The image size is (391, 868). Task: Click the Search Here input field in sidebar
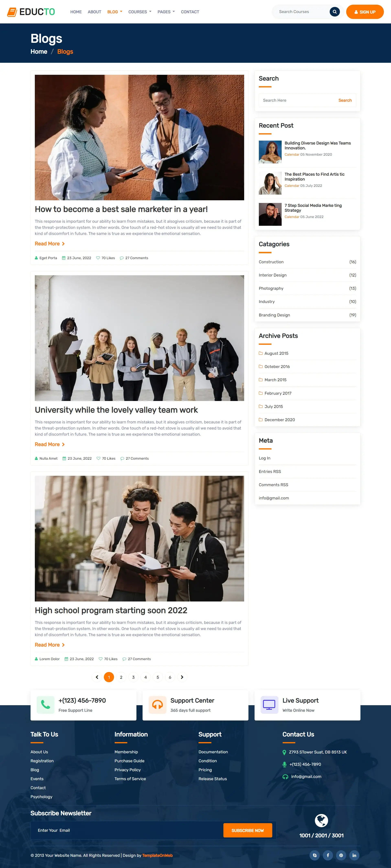pyautogui.click(x=293, y=100)
